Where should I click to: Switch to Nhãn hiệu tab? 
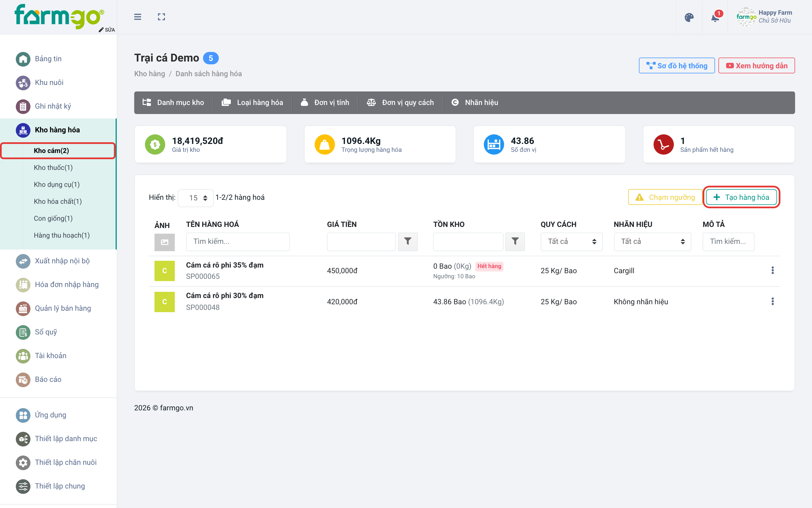tap(475, 102)
